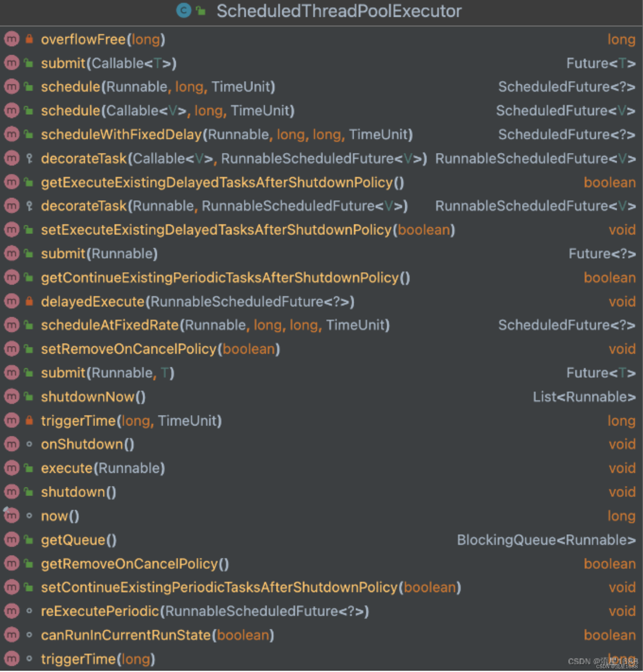Select canRunInCurrentRunState(boolean) method
This screenshot has width=643, height=672.
coord(157,635)
